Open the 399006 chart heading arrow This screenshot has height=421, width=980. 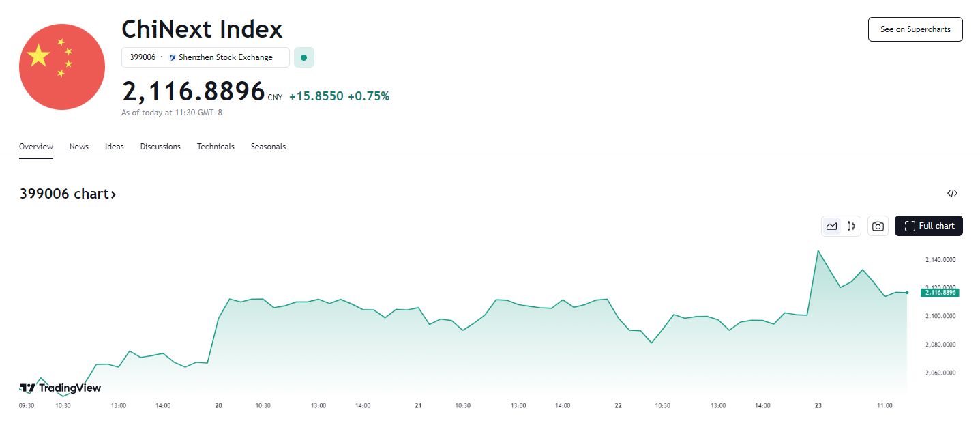[113, 194]
